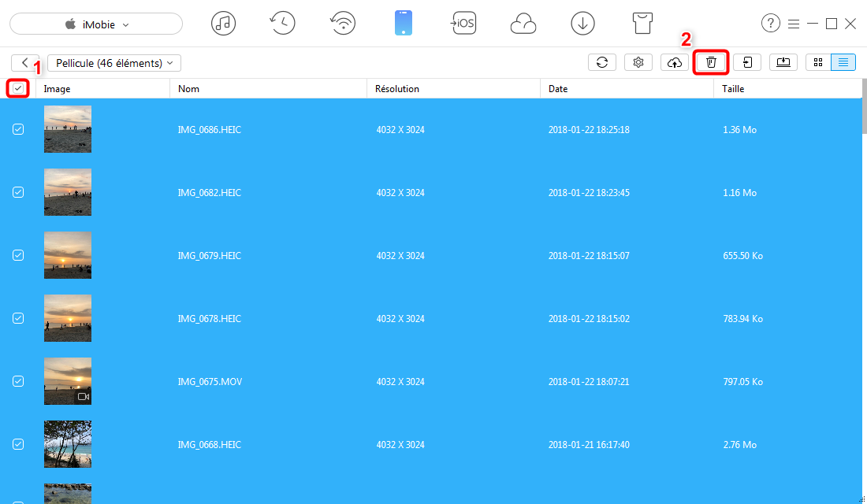Viewport: 867px width, 504px height.
Task: Select file name IMG_0686.HEIC
Action: tap(210, 130)
